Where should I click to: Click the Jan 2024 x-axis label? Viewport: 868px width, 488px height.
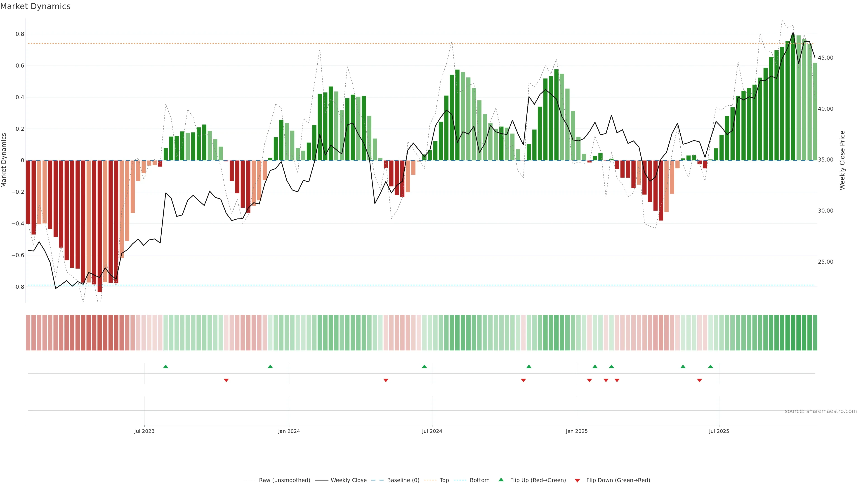pos(289,431)
